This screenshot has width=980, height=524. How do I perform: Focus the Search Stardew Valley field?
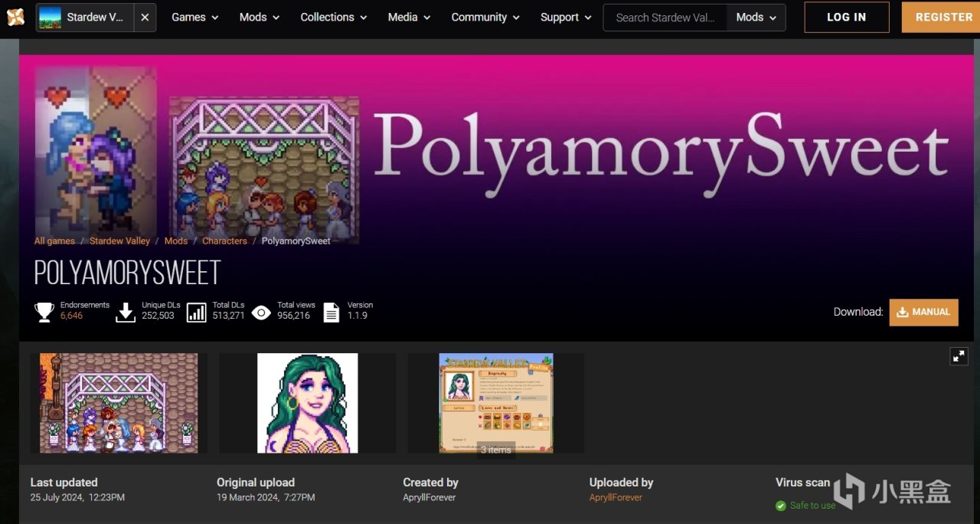[x=665, y=17]
